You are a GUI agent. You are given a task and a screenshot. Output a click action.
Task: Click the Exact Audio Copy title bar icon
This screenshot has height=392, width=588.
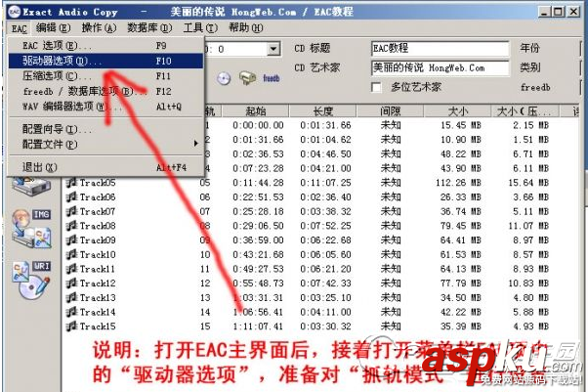[15, 12]
